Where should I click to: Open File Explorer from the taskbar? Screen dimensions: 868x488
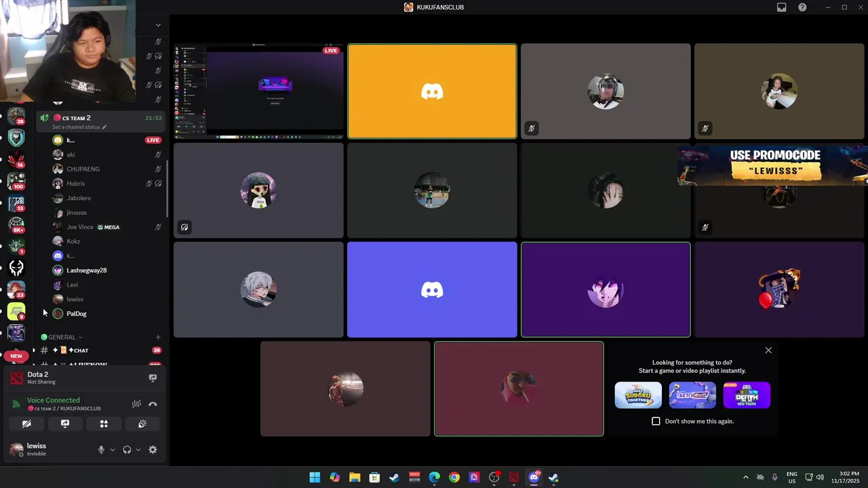[355, 477]
